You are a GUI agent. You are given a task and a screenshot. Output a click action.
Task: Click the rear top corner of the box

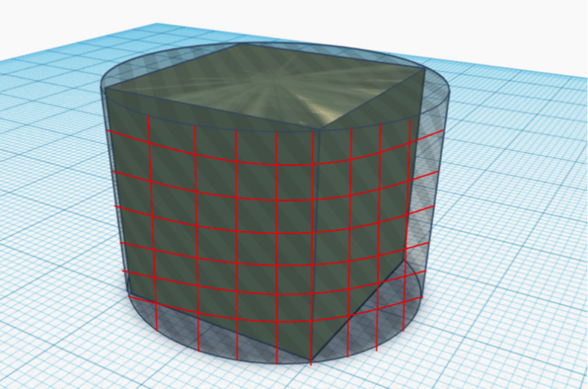click(x=238, y=44)
